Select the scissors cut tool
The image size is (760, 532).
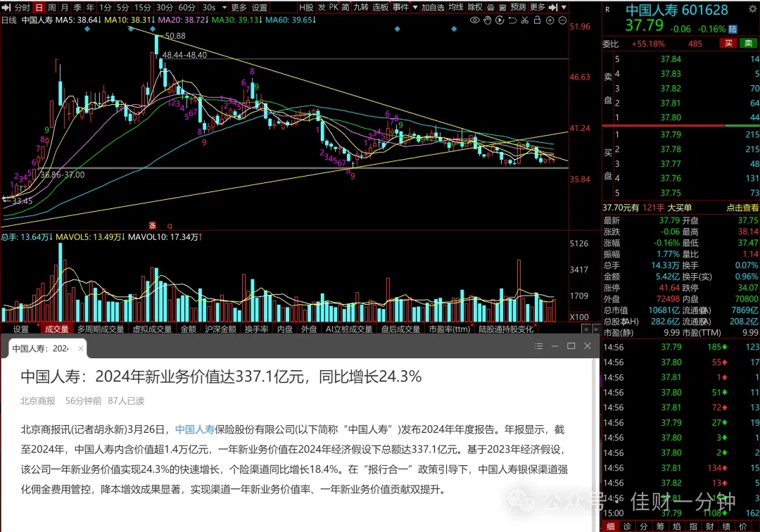pyautogui.click(x=525, y=20)
